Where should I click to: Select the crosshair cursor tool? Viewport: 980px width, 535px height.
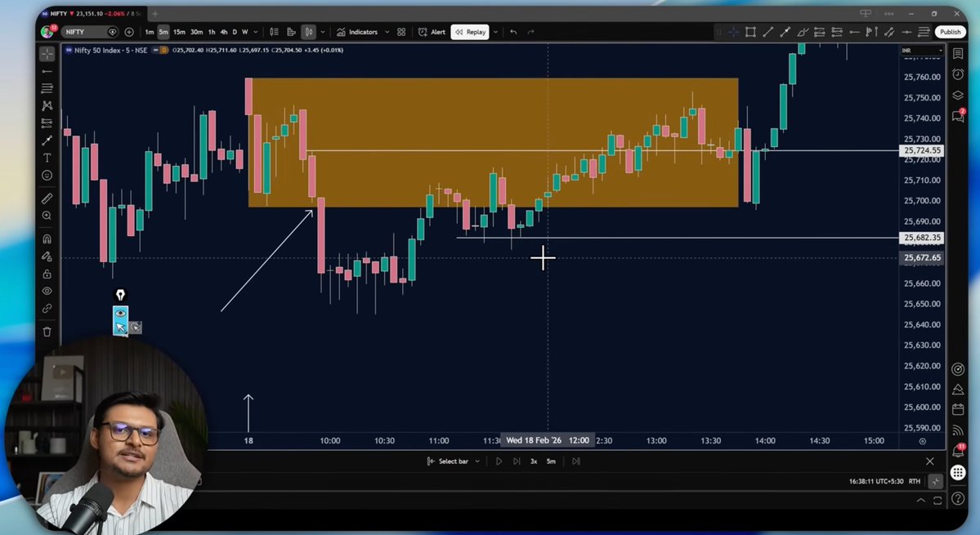click(47, 54)
